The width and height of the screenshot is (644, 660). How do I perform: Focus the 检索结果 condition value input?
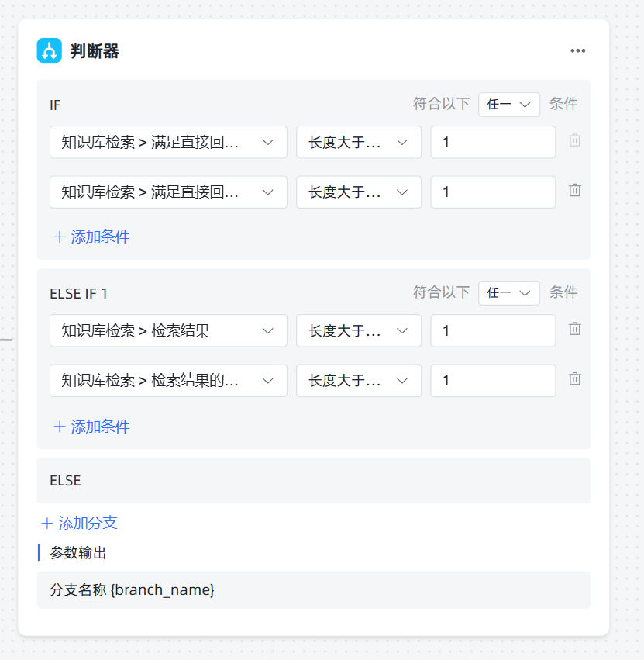pos(492,330)
